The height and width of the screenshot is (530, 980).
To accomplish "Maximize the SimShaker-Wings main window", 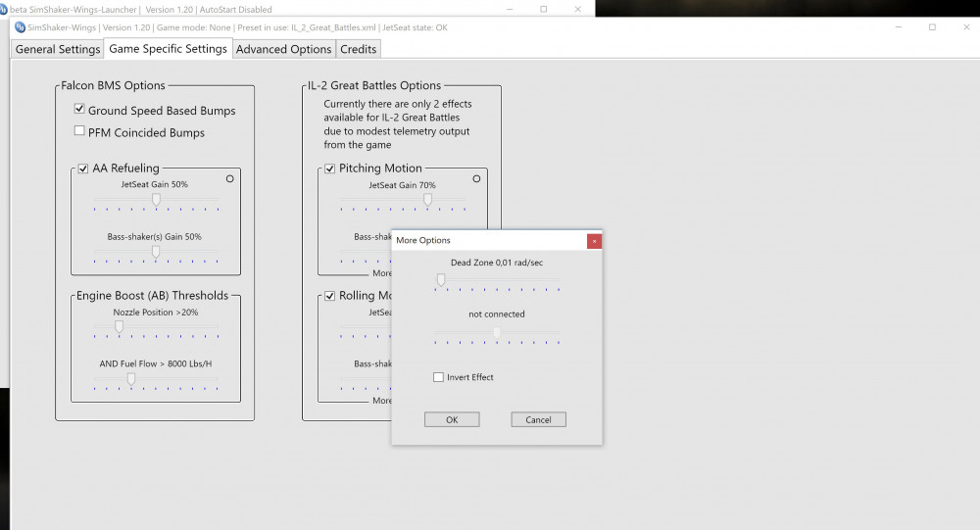I will (932, 26).
